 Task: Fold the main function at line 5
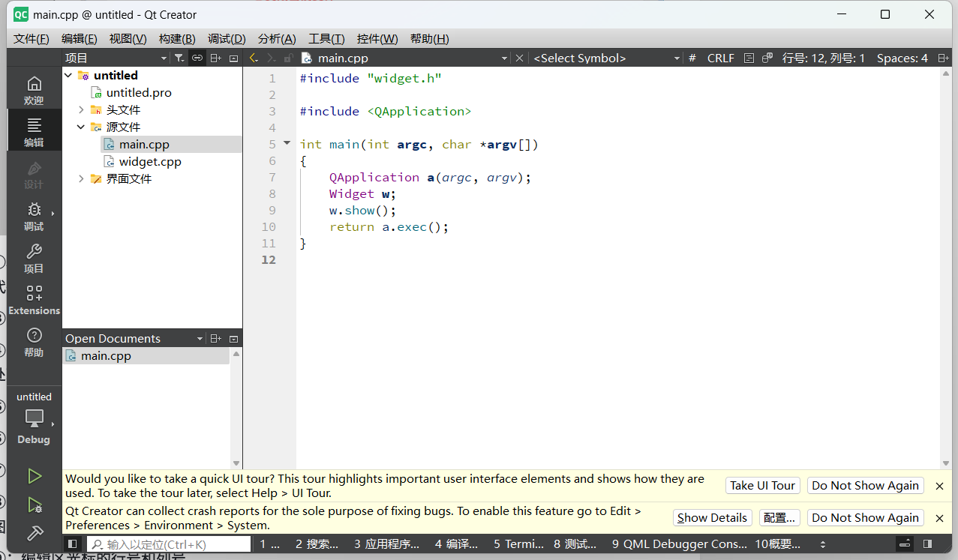tap(287, 143)
